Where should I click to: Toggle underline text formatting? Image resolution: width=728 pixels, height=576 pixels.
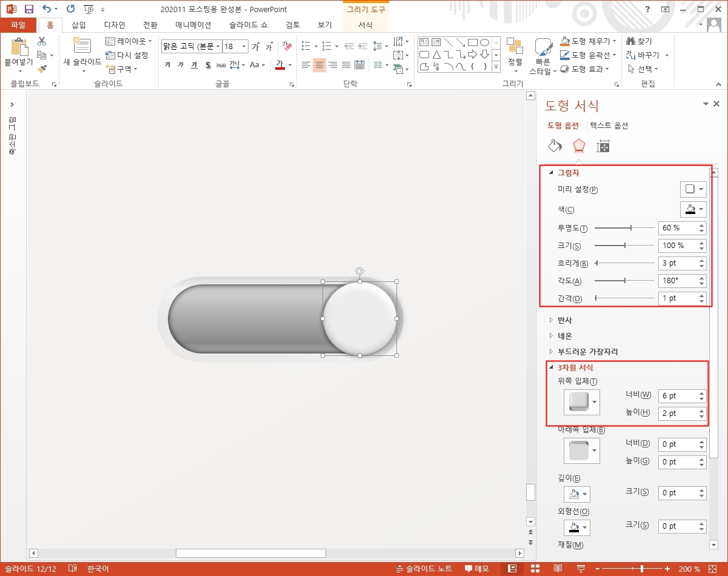195,65
